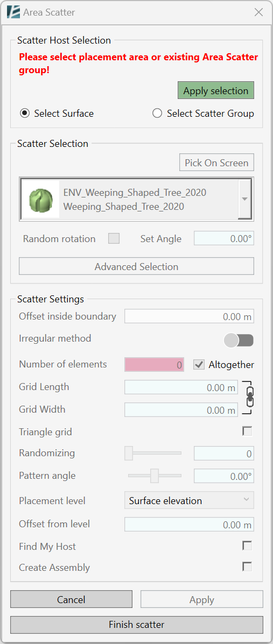Select the Select Surface radio button
The width and height of the screenshot is (273, 644).
[x=25, y=114]
